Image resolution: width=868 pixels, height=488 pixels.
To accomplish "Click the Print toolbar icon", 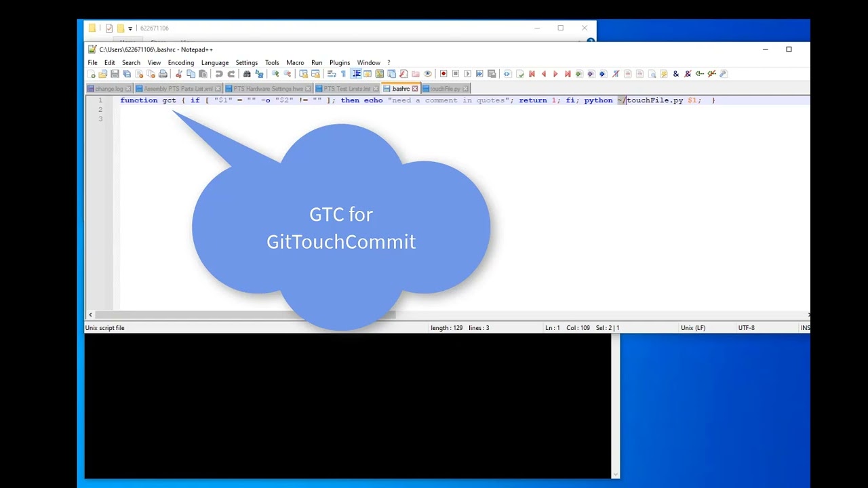I will click(163, 74).
